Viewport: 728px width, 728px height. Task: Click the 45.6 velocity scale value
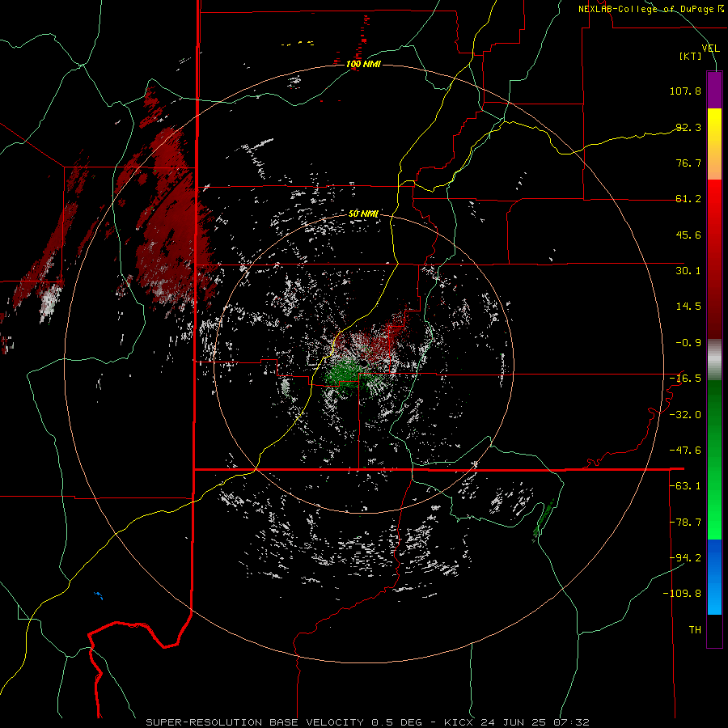pyautogui.click(x=688, y=235)
